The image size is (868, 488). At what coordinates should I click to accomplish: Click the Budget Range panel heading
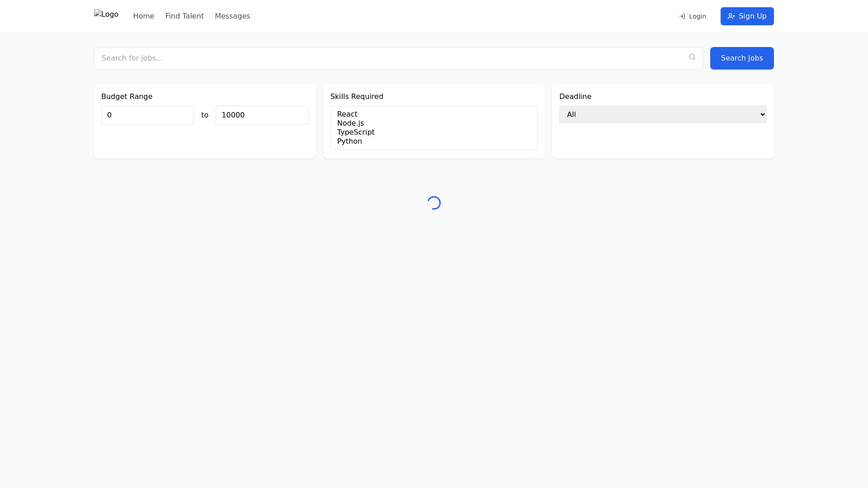[x=127, y=96]
